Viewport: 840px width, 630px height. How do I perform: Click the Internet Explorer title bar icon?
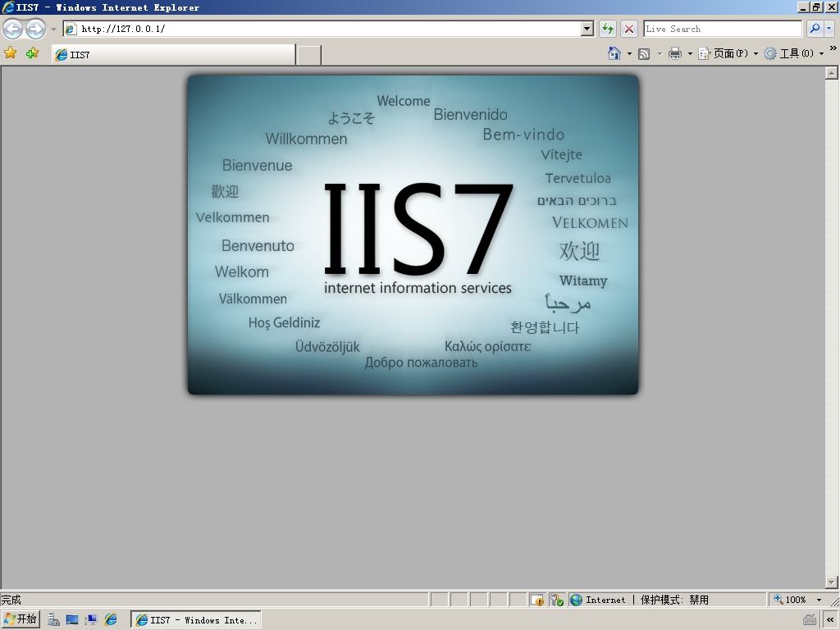[x=8, y=7]
